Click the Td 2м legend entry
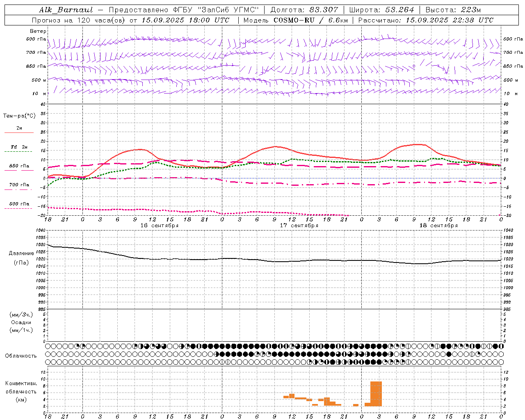The image size is (525, 420). (x=19, y=147)
